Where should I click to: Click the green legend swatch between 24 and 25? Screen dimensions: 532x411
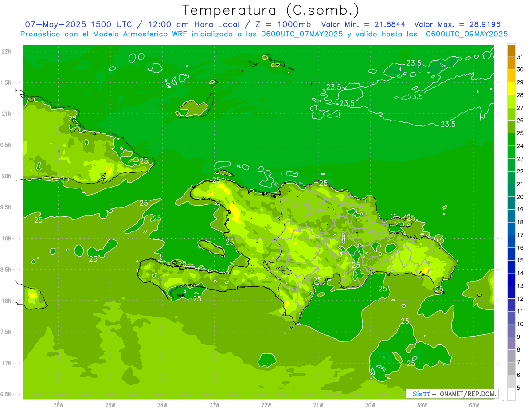point(511,140)
